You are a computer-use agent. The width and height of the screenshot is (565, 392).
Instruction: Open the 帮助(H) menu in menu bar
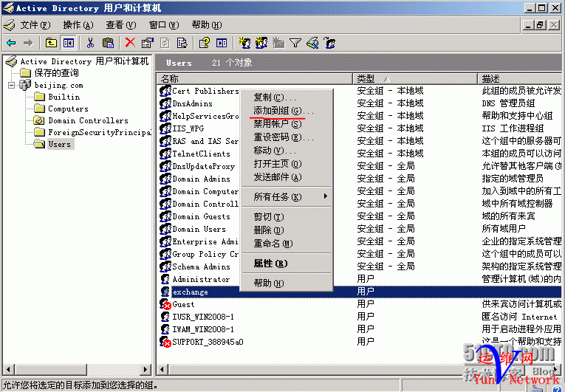click(x=207, y=25)
